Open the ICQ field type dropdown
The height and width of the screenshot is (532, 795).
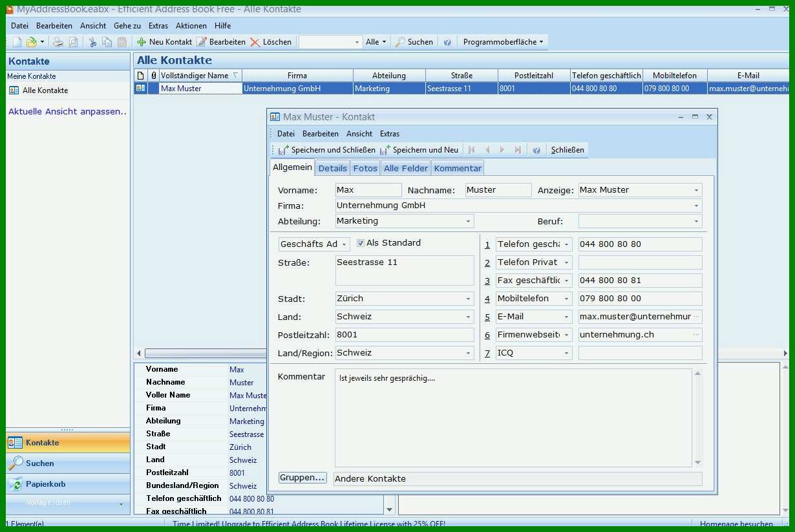point(566,353)
